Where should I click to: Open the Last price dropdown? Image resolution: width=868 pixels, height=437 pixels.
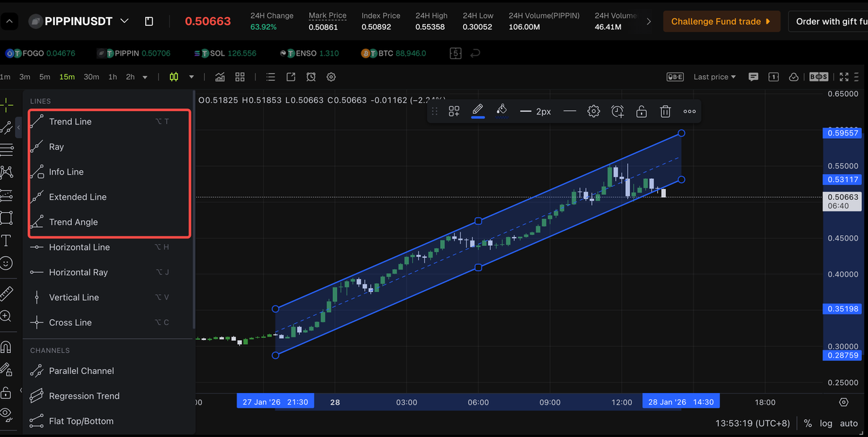click(x=713, y=77)
